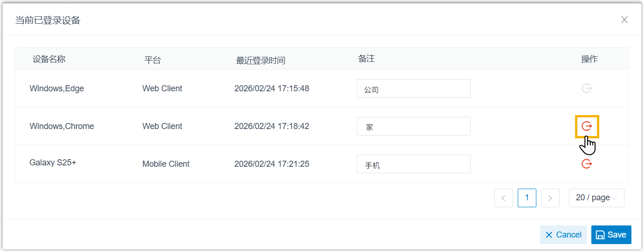Select the Windows,Edge device name
The image size is (644, 252).
pos(57,89)
